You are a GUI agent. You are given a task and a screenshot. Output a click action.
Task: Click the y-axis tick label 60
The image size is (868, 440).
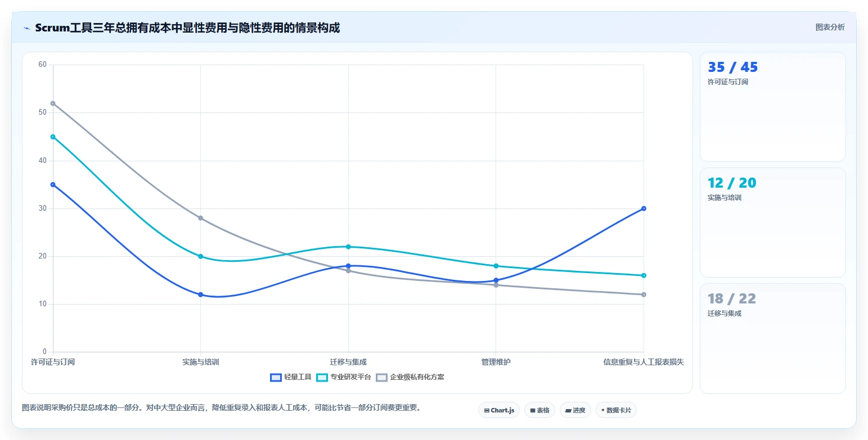[43, 65]
